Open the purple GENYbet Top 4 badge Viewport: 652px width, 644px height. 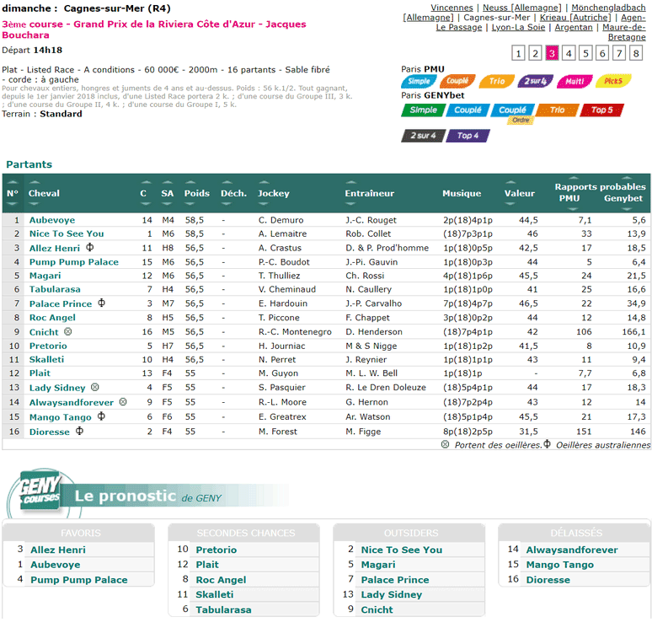[468, 136]
